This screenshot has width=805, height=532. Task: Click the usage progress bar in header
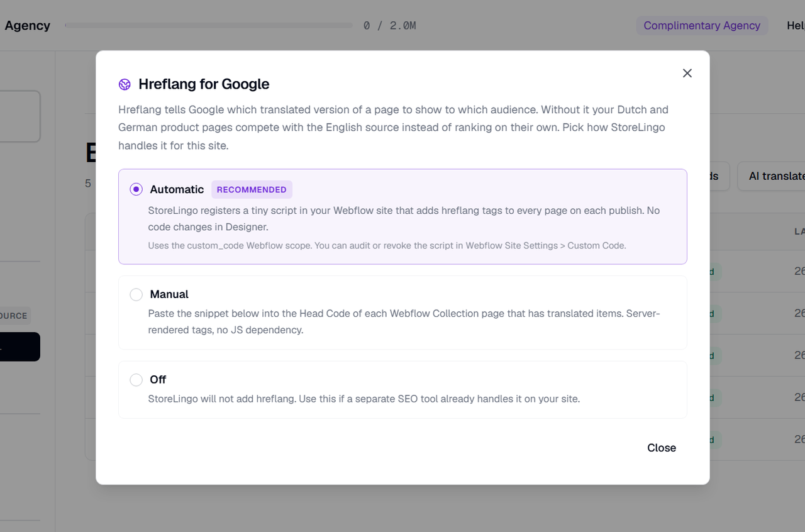click(208, 26)
